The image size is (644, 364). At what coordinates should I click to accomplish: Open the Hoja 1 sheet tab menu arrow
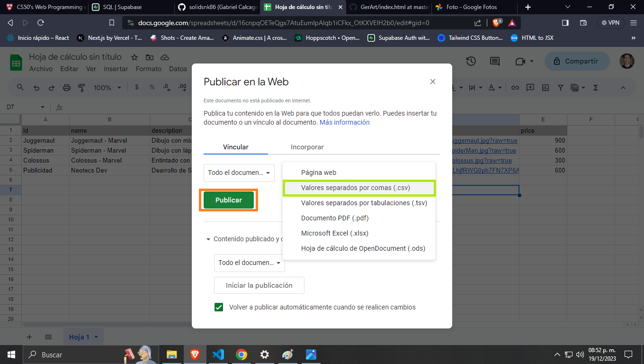click(x=96, y=337)
